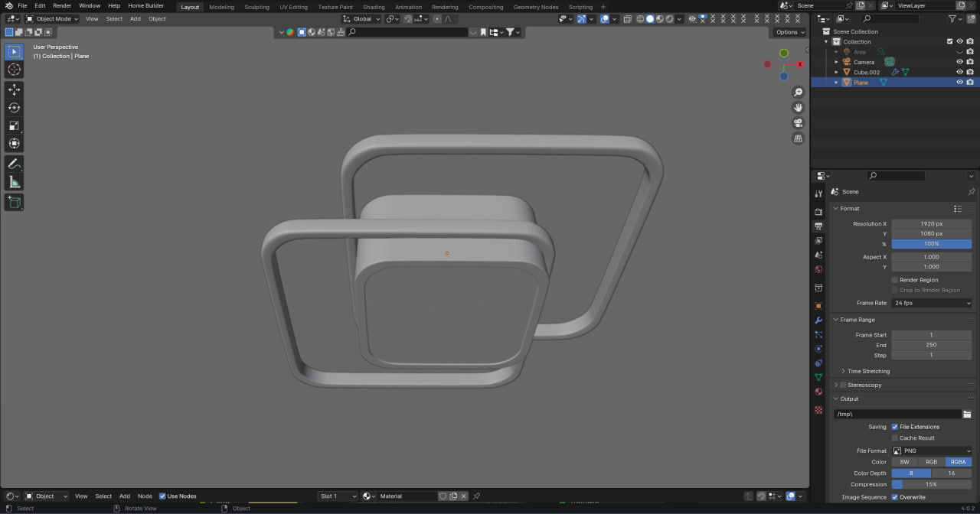Click the Blender logo menu
980x514 pixels.
8,6
